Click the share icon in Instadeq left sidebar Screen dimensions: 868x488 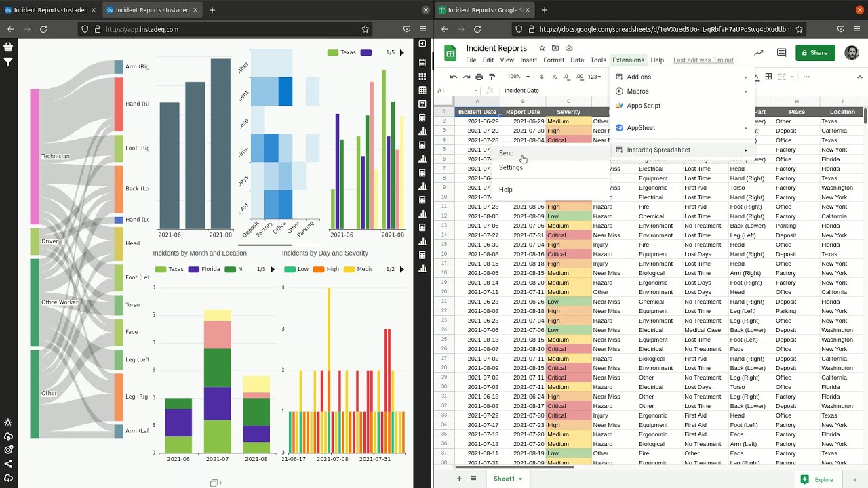[8, 464]
